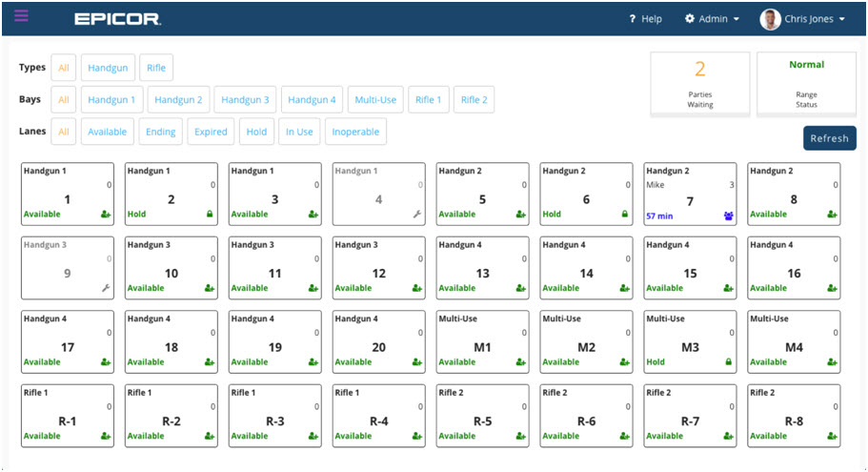Toggle the In Use lanes filter
The width and height of the screenshot is (868, 472).
299,132
